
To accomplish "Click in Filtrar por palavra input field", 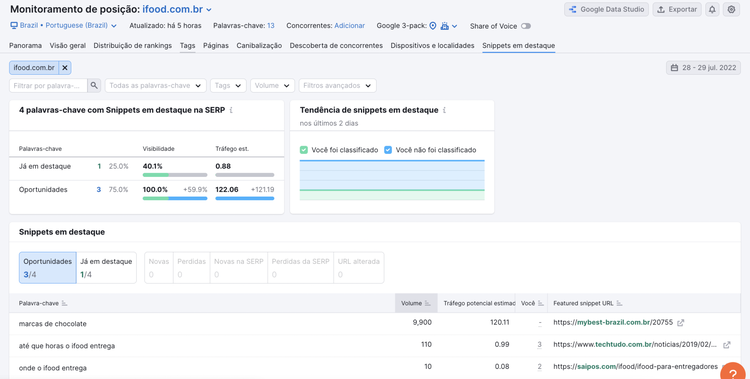I will [48, 86].
